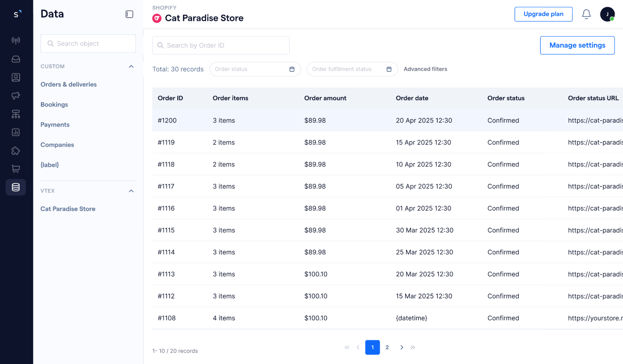The height and width of the screenshot is (364, 623).
Task: Go to the previous page arrow
Action: (x=358, y=347)
